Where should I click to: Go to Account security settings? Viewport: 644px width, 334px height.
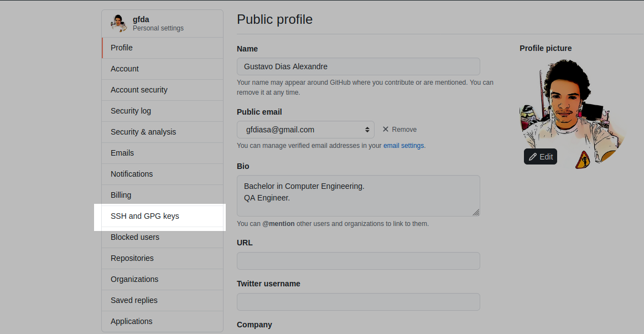click(x=139, y=90)
